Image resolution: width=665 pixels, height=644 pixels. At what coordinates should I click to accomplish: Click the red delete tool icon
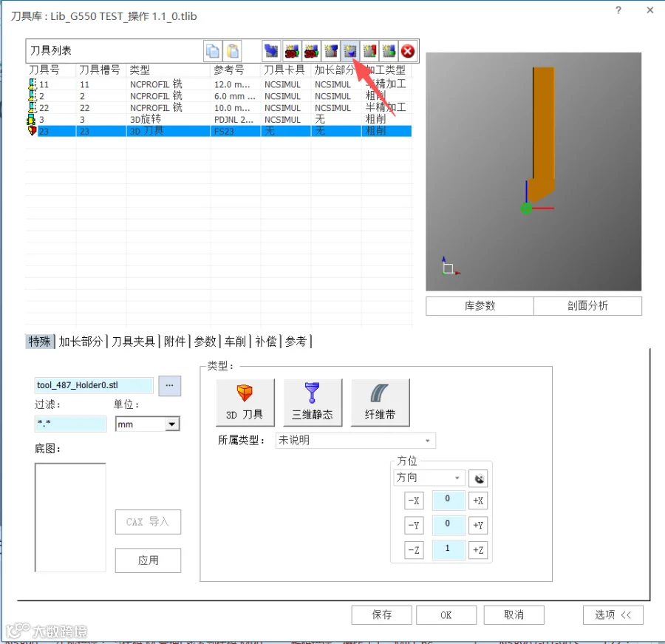tap(408, 51)
